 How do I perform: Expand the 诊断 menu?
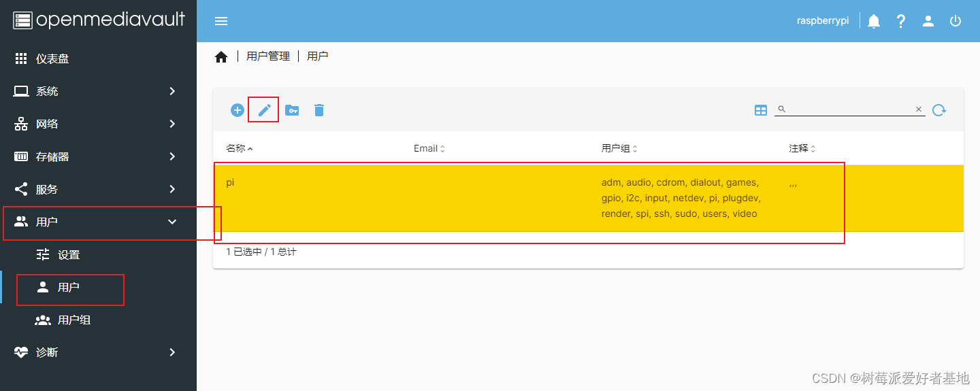(x=98, y=352)
